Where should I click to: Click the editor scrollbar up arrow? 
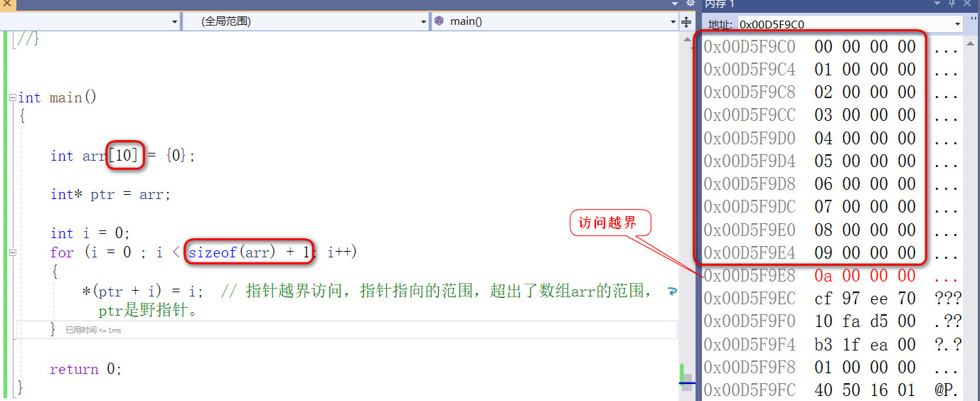click(x=686, y=40)
